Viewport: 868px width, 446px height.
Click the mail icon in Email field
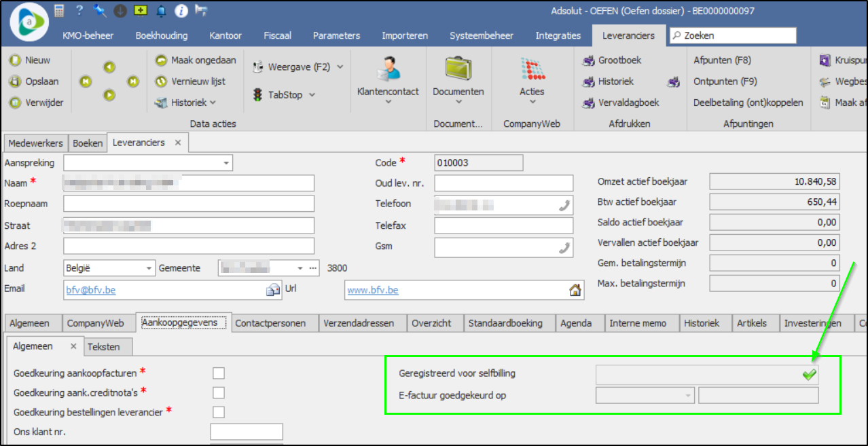pos(272,291)
